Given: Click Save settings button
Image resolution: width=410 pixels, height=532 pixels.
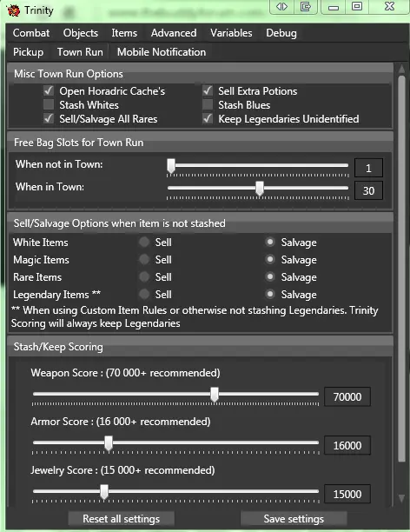Looking at the screenshot, I should (294, 519).
